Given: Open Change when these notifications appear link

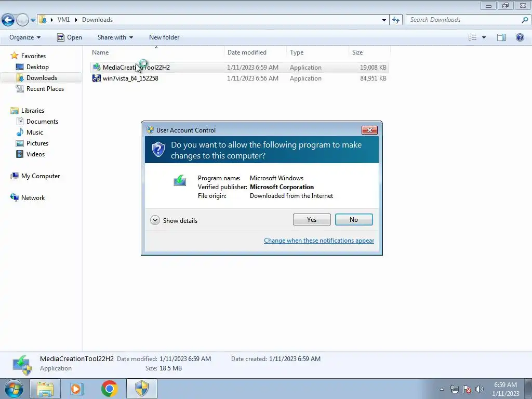Looking at the screenshot, I should [319, 241].
